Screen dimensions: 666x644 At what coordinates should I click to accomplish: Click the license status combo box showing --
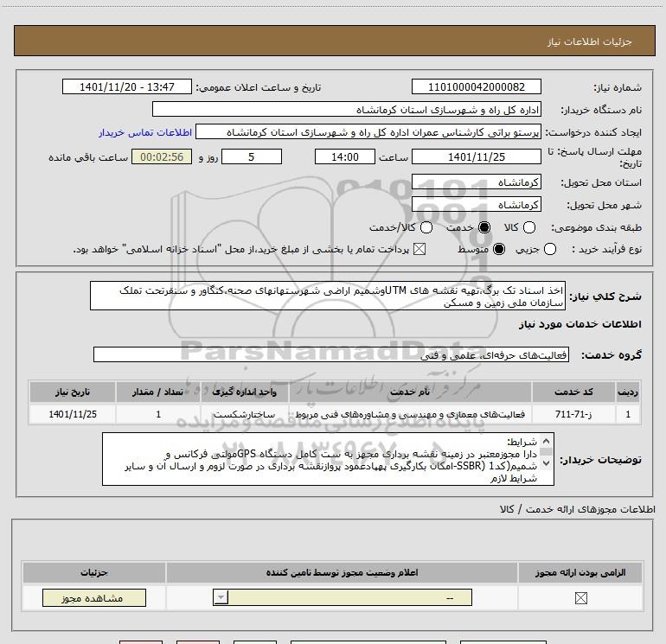343,597
